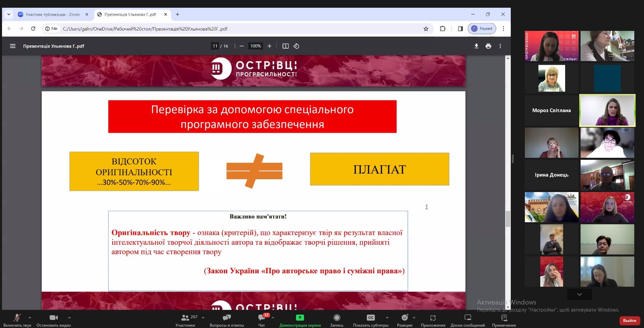Click the fit to page icon
The width and height of the screenshot is (644, 328).
(x=286, y=46)
